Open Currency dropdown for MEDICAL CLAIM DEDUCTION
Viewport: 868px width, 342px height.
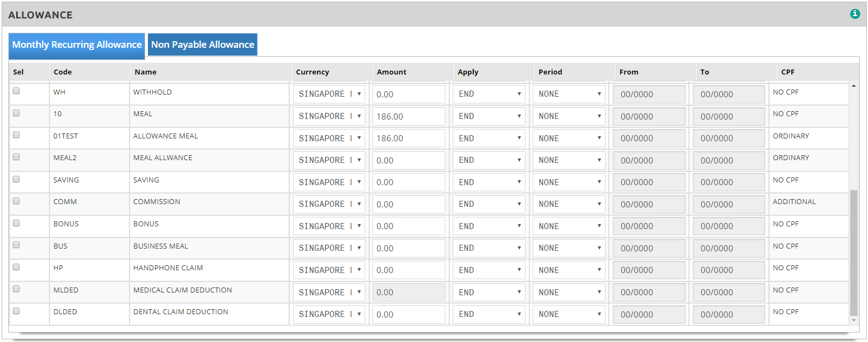point(329,293)
